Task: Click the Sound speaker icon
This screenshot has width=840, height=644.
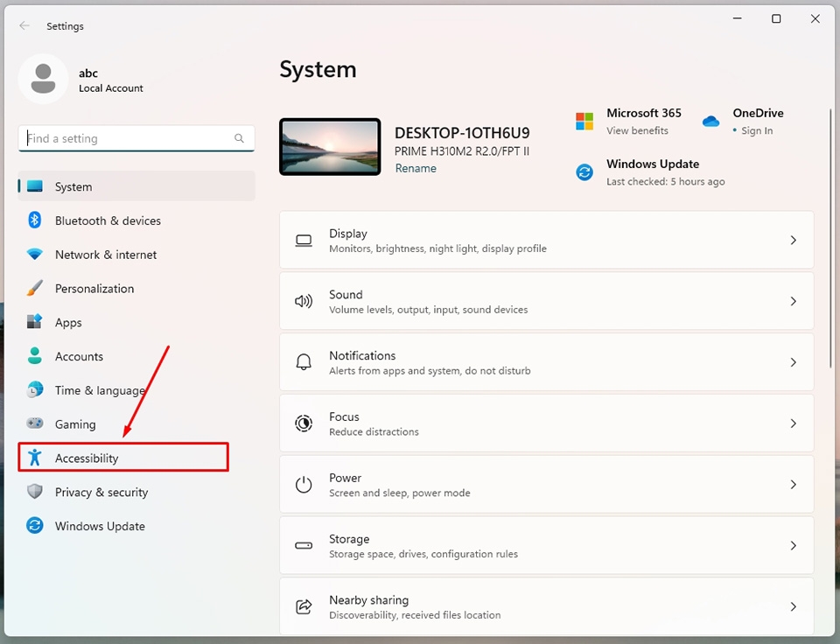Action: [x=304, y=301]
